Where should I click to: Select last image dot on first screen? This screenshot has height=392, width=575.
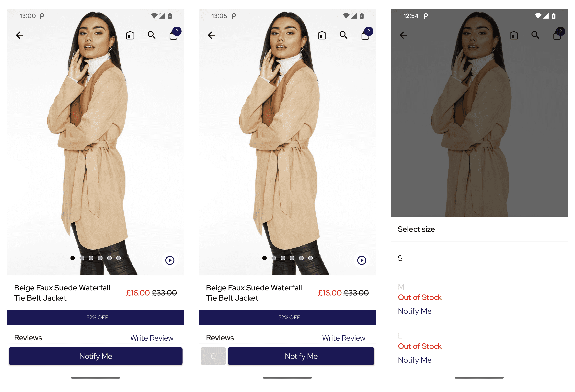[118, 258]
